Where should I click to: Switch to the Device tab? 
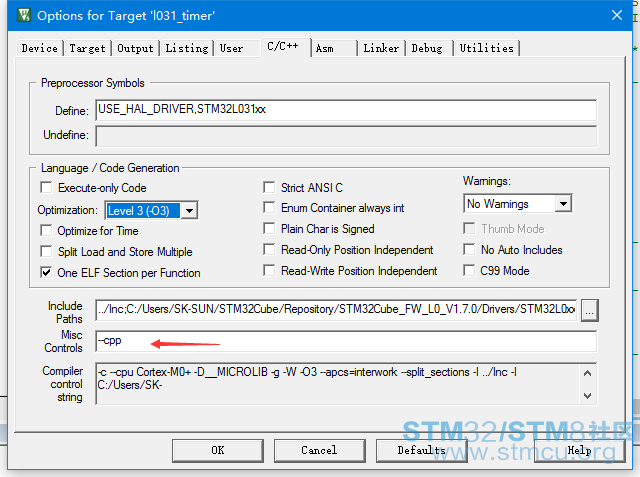40,48
